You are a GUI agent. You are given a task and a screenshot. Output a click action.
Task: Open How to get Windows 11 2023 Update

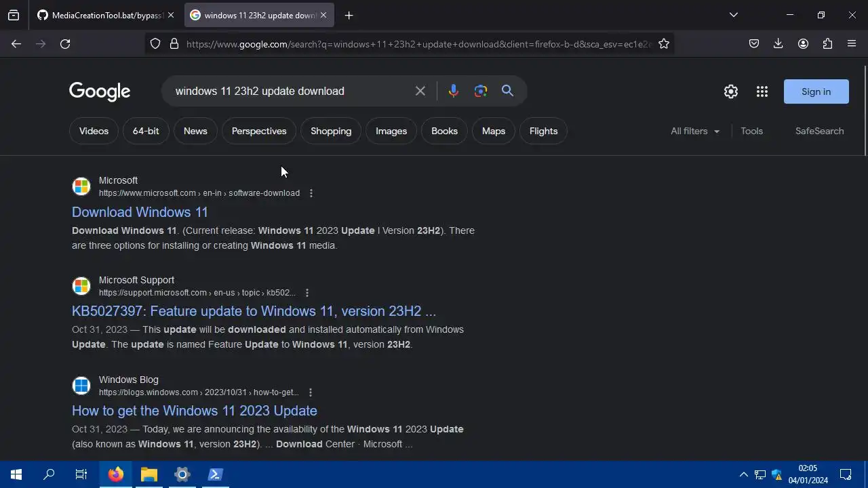click(195, 411)
